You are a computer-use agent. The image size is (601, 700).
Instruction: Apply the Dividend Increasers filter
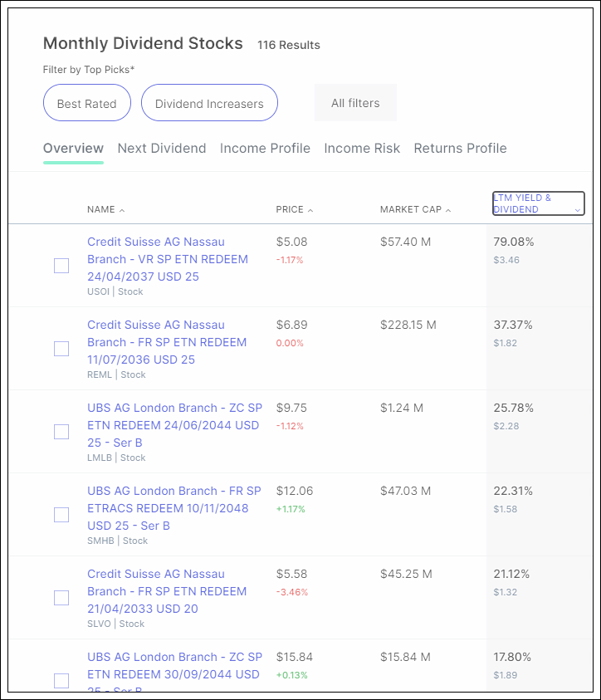(x=209, y=103)
